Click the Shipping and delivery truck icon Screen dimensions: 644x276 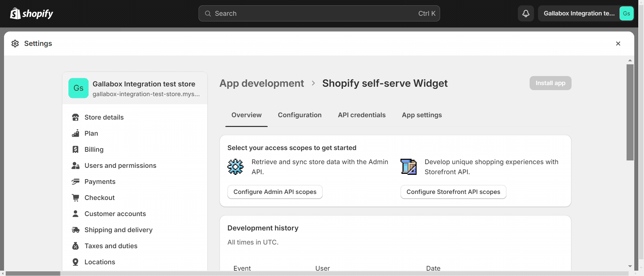pos(75,230)
